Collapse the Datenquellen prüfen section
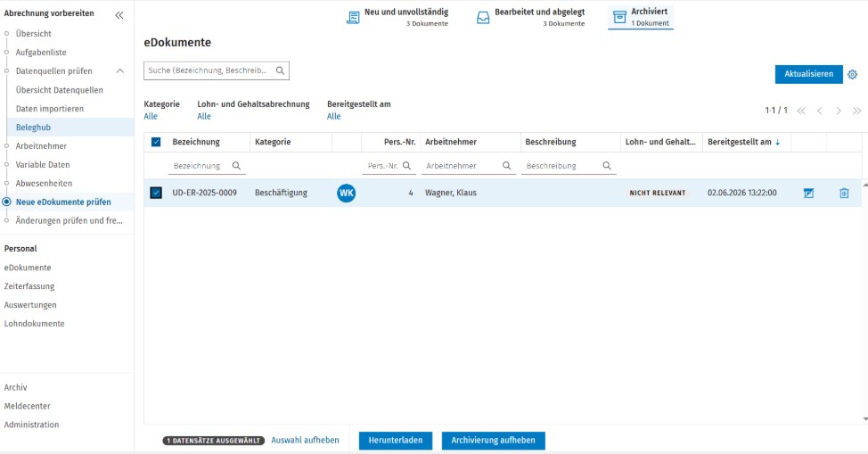 pyautogui.click(x=120, y=71)
